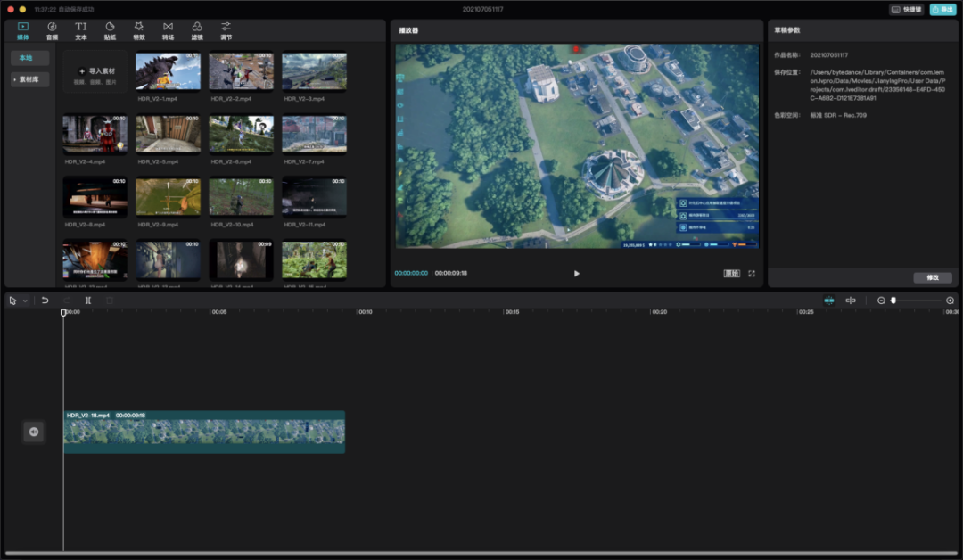Play the preview in the player
The height and width of the screenshot is (560, 963).
[576, 273]
